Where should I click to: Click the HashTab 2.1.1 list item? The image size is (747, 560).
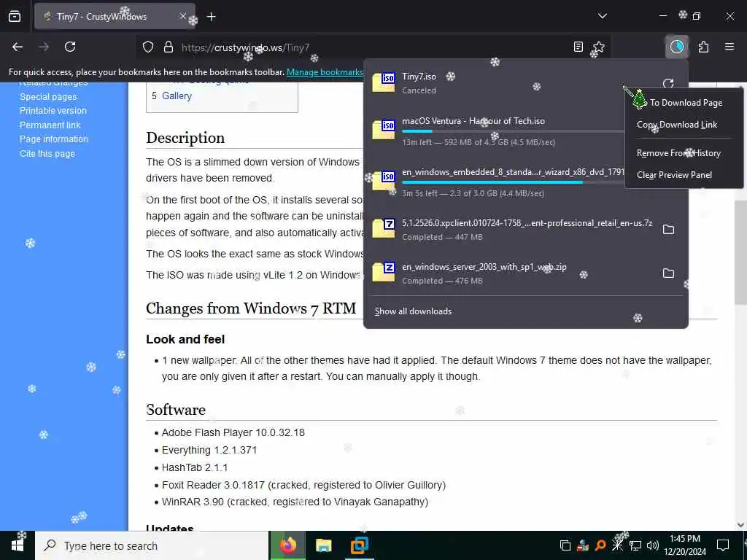[x=195, y=467]
